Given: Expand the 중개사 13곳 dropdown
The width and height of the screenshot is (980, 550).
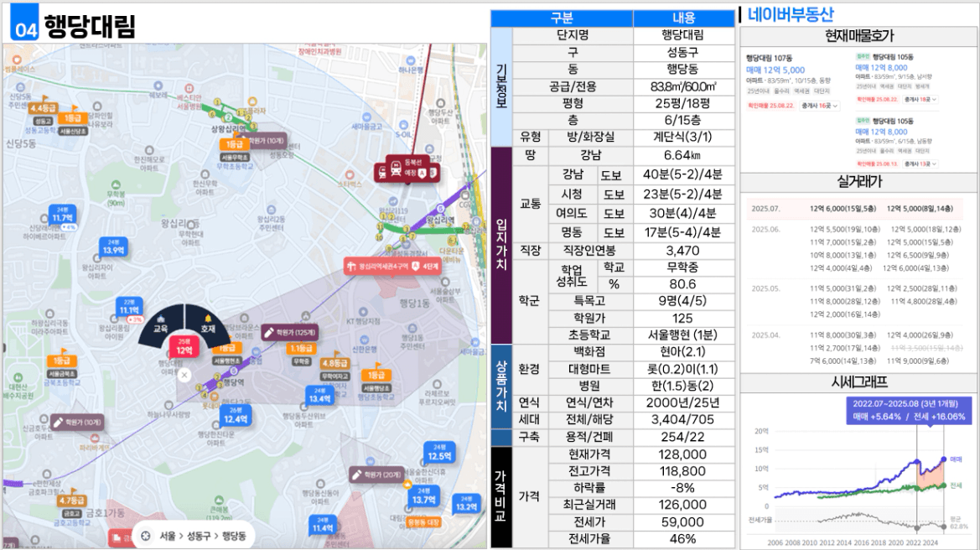Looking at the screenshot, I should (920, 163).
